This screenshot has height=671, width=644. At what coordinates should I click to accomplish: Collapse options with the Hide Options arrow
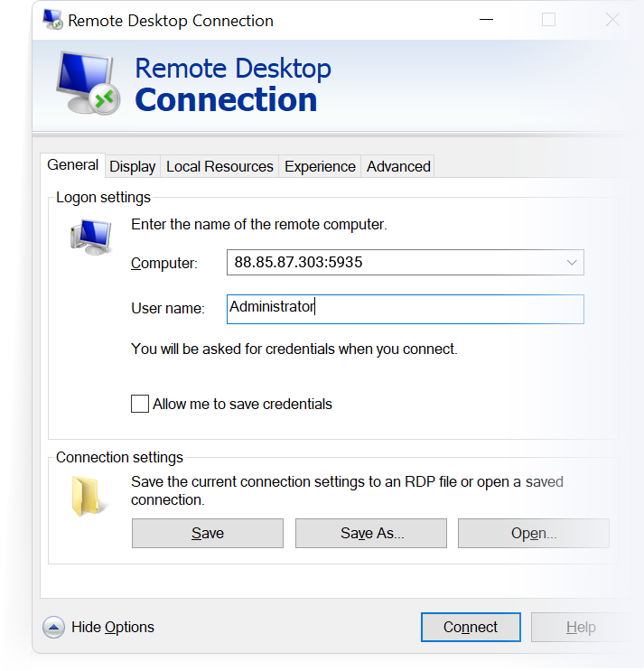tap(54, 628)
